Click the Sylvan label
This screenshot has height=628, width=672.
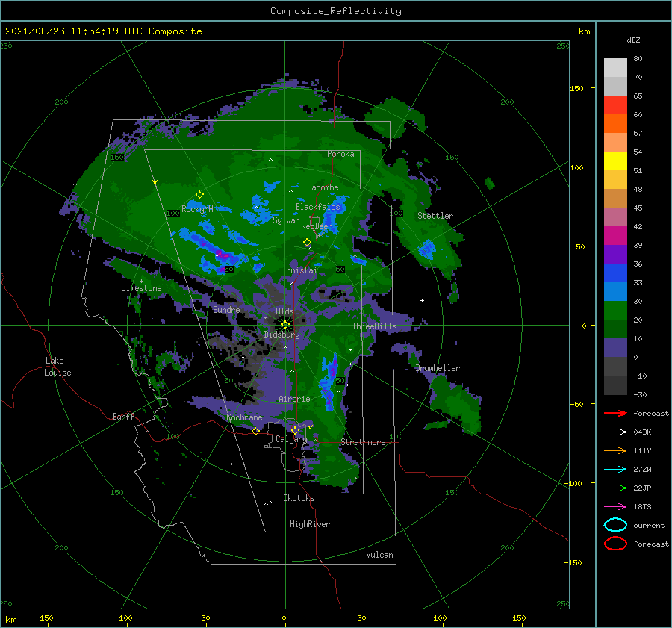[x=286, y=220]
